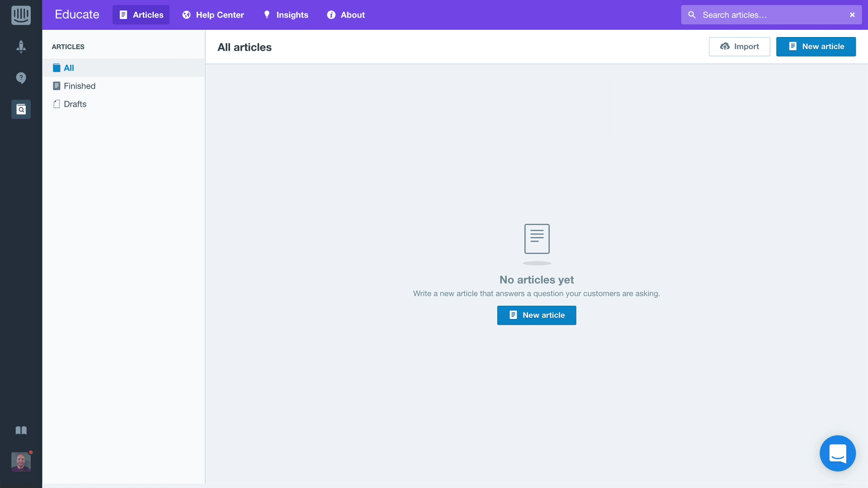Image resolution: width=868 pixels, height=488 pixels.
Task: Switch to the Help Center tab
Action: [213, 15]
